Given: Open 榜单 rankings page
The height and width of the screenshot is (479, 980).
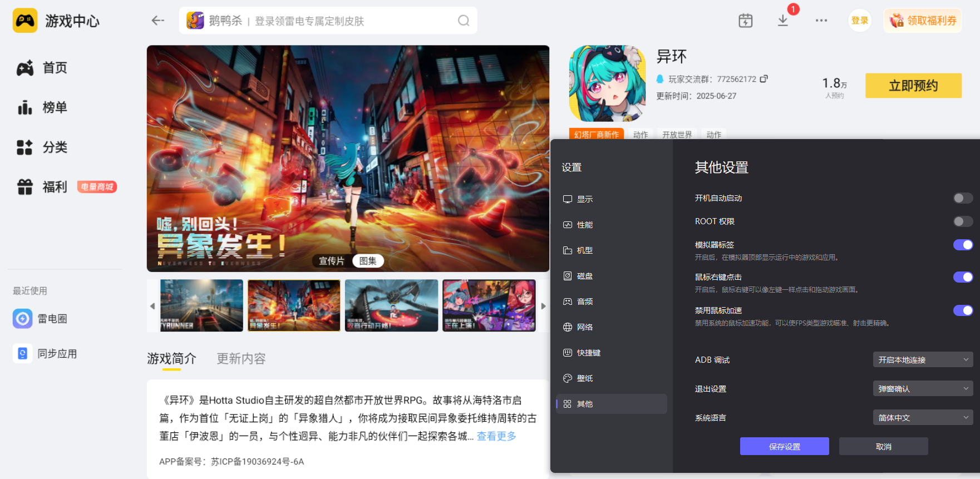Looking at the screenshot, I should tap(42, 107).
